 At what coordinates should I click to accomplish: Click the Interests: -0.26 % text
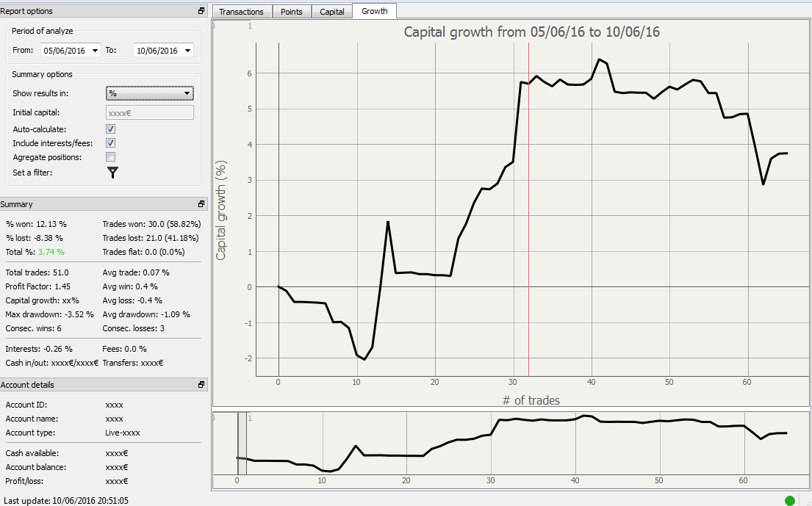pos(39,349)
